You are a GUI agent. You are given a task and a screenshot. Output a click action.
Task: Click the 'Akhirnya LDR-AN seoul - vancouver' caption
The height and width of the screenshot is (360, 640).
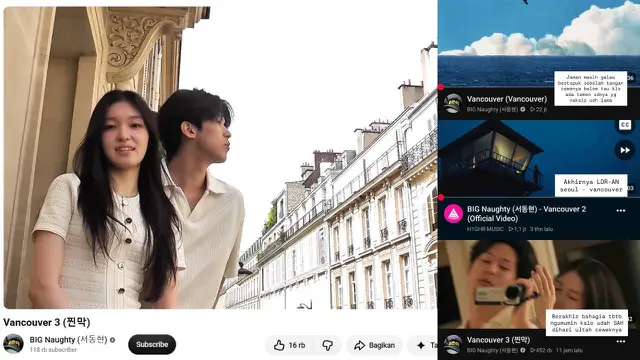click(x=591, y=186)
